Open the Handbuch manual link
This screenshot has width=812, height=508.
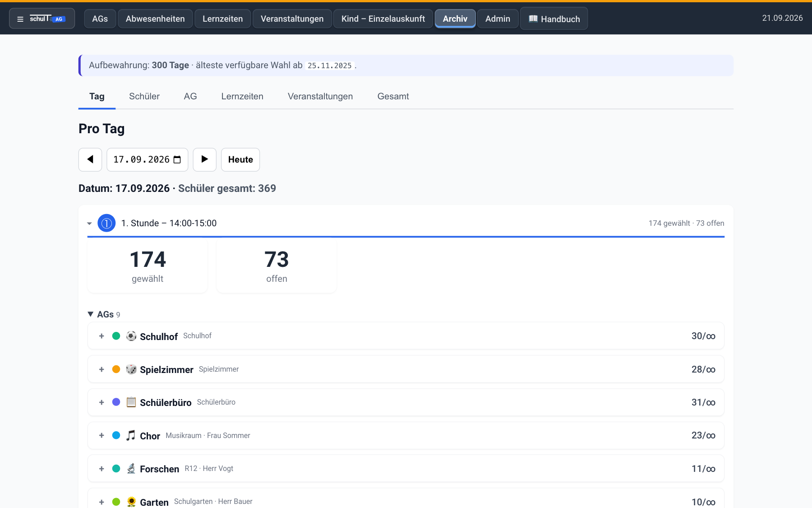coord(554,19)
